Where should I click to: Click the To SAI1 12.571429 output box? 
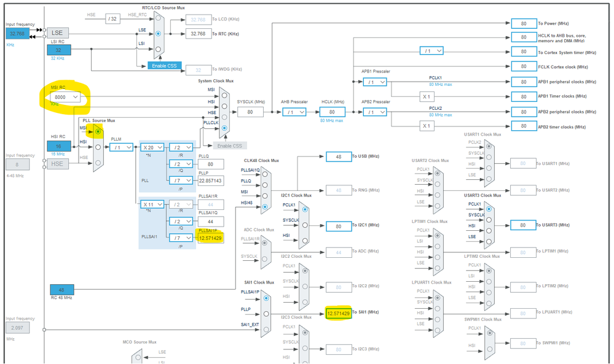(338, 313)
